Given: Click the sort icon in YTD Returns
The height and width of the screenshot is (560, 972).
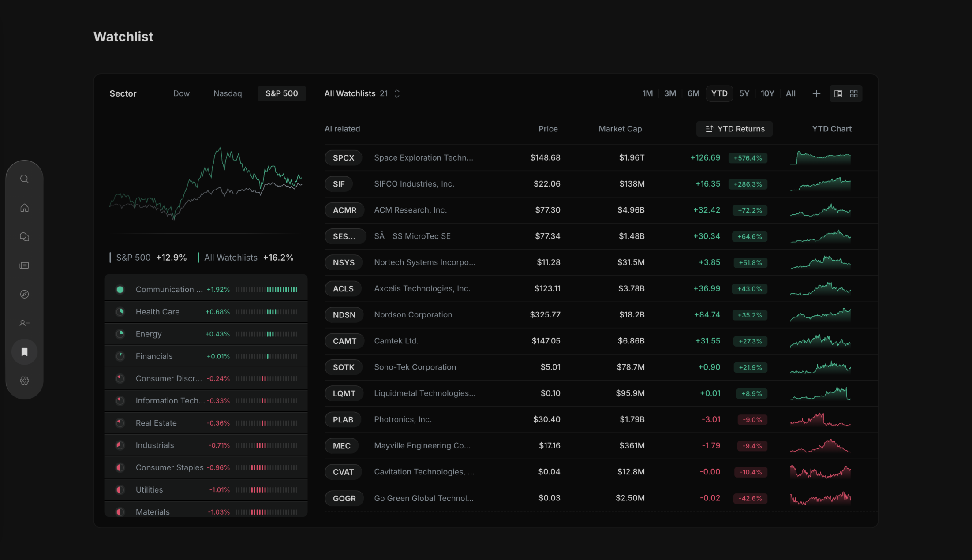Looking at the screenshot, I should (709, 129).
